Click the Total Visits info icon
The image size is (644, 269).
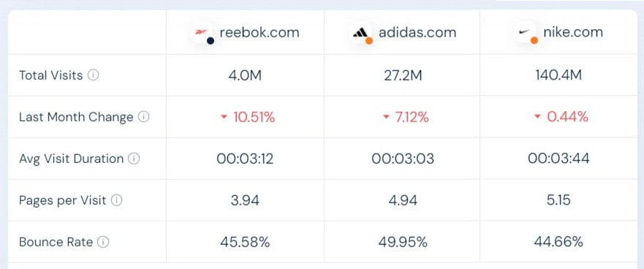coord(94,75)
